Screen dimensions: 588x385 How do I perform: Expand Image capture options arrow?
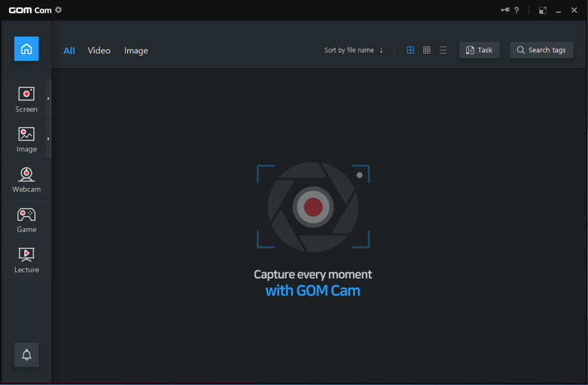(x=48, y=139)
